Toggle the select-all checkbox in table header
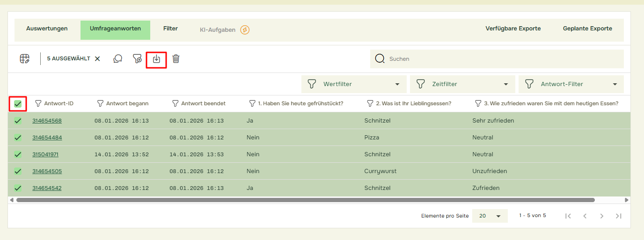644x240 pixels. click(x=18, y=104)
